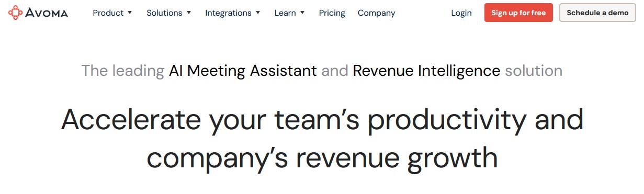Viewport: 644px width, 194px height.
Task: Select the AI Meeting Assistant text
Action: pyautogui.click(x=243, y=71)
